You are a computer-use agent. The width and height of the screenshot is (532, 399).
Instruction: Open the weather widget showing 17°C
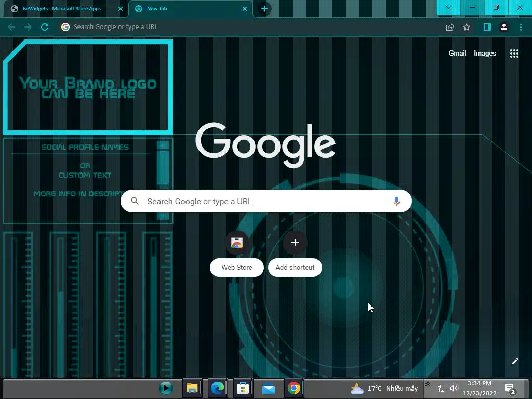384,389
